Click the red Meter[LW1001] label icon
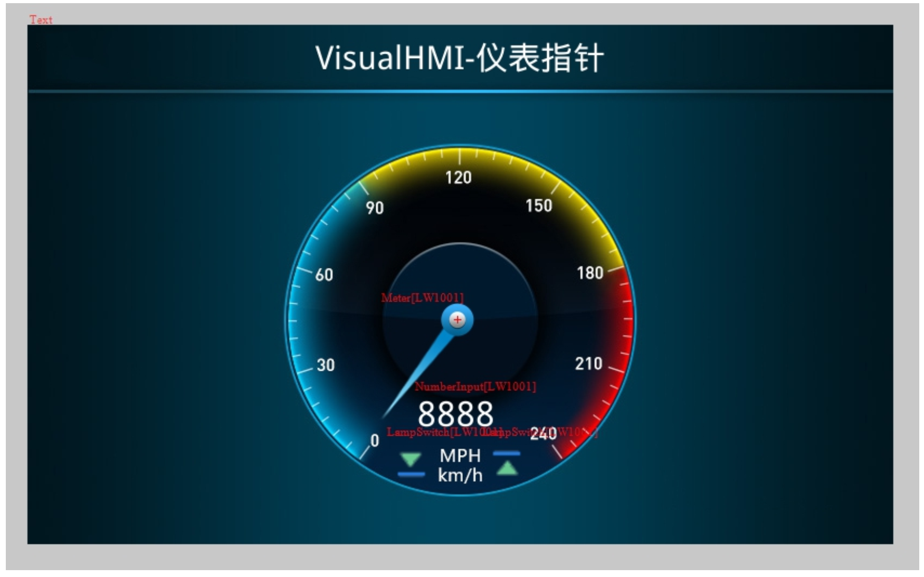 [423, 298]
